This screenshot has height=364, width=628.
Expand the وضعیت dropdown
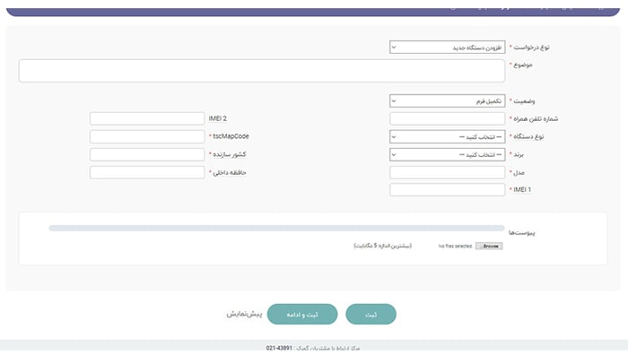[x=448, y=101]
